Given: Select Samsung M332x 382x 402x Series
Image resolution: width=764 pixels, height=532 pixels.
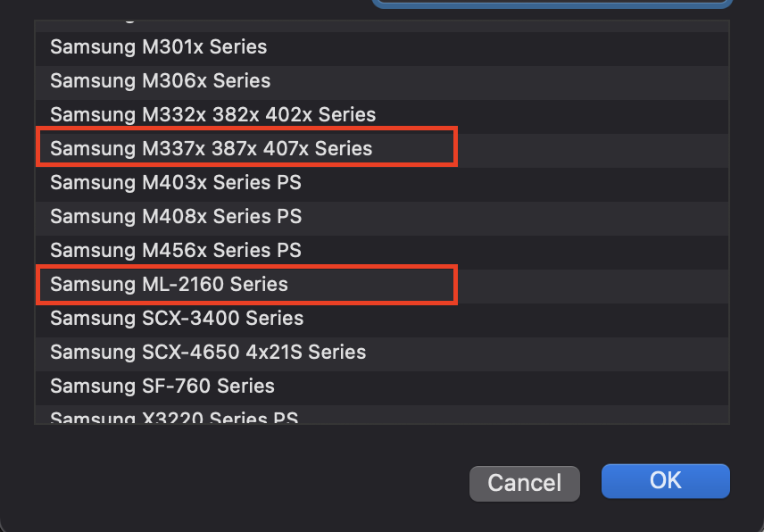Looking at the screenshot, I should coord(212,114).
